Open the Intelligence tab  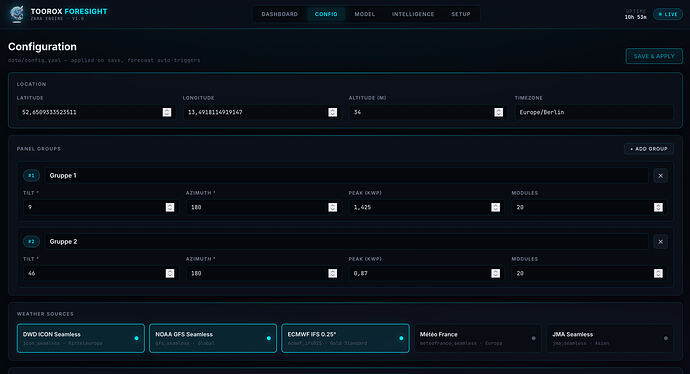413,14
